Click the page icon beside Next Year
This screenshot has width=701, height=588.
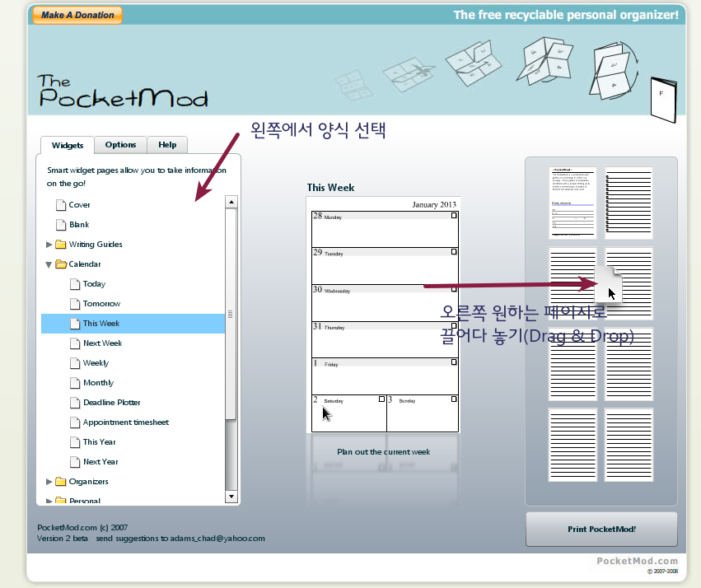(x=75, y=462)
